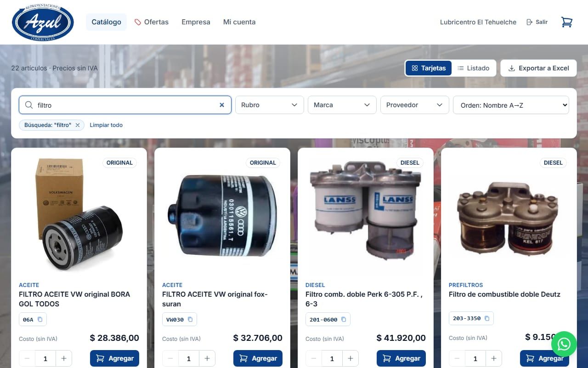Image resolution: width=588 pixels, height=368 pixels.
Task: Expand the Proveedor dropdown
Action: 415,105
